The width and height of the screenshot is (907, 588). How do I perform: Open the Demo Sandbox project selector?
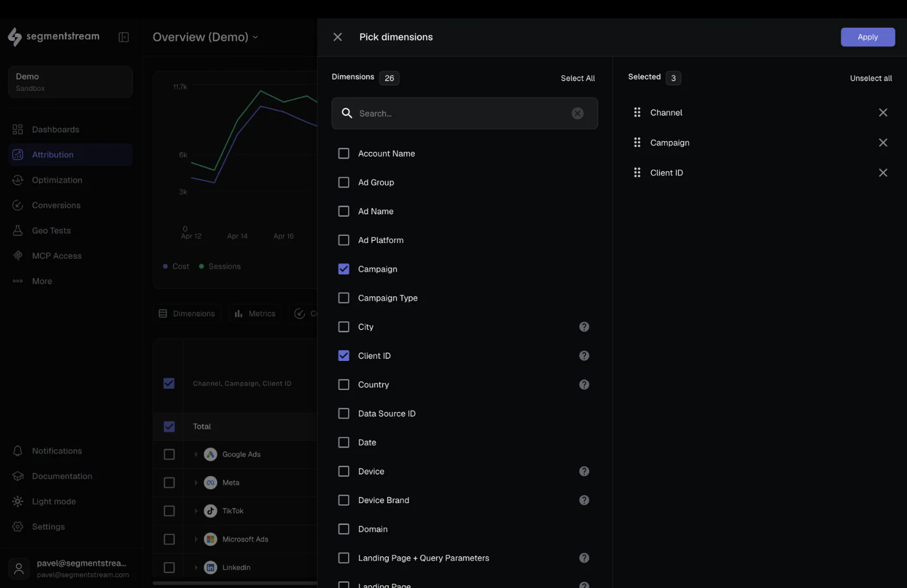pyautogui.click(x=70, y=82)
